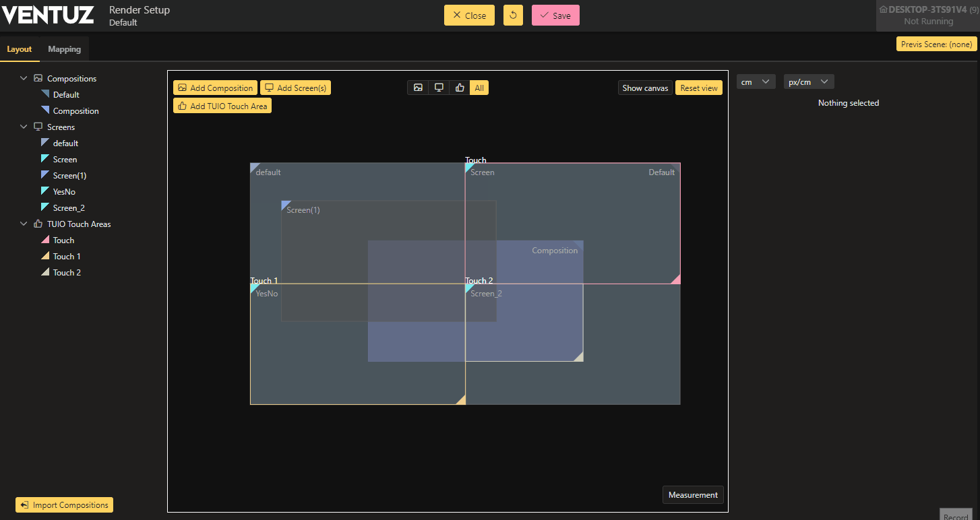Click the cyan Screen_2 corner marker on canvas
Viewport: 980px width, 520px height.
[469, 288]
